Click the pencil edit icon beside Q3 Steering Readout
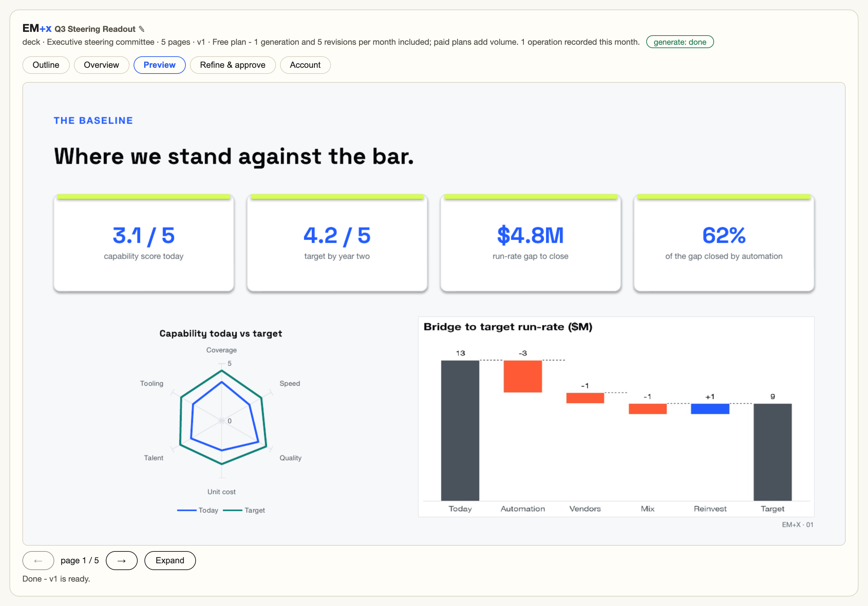The image size is (868, 606). tap(142, 29)
